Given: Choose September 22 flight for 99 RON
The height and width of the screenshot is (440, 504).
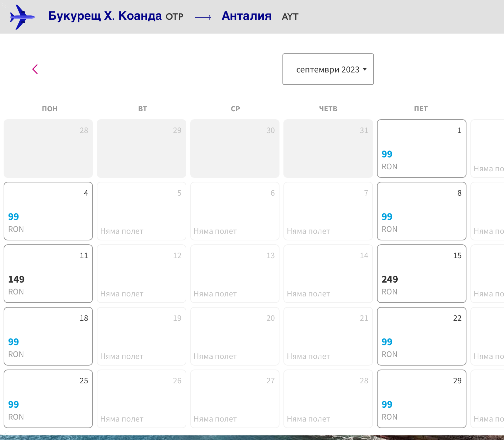Looking at the screenshot, I should point(421,336).
